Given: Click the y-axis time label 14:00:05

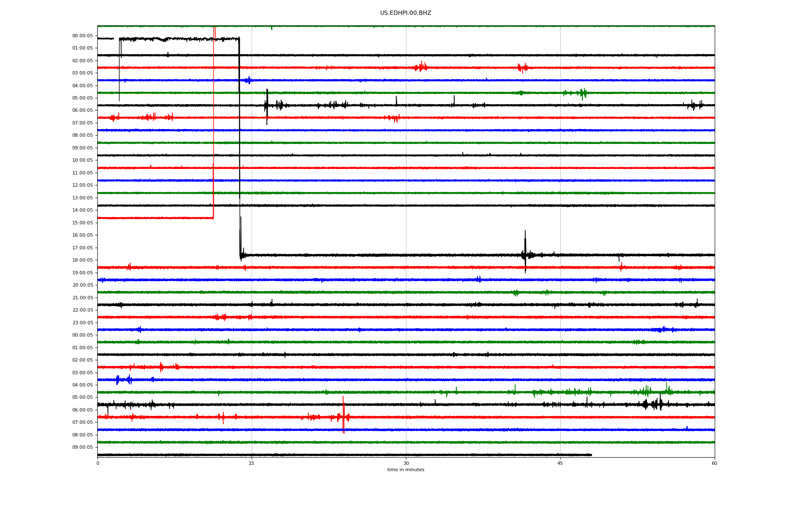Looking at the screenshot, I should coord(82,210).
